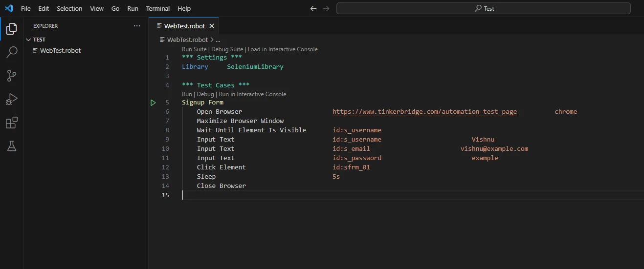Click the Signup Form test name
Viewport: 644px width, 269px height.
[x=202, y=103]
